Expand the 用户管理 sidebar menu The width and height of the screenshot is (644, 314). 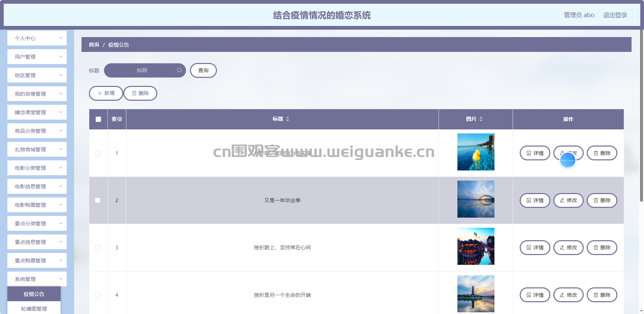point(37,57)
